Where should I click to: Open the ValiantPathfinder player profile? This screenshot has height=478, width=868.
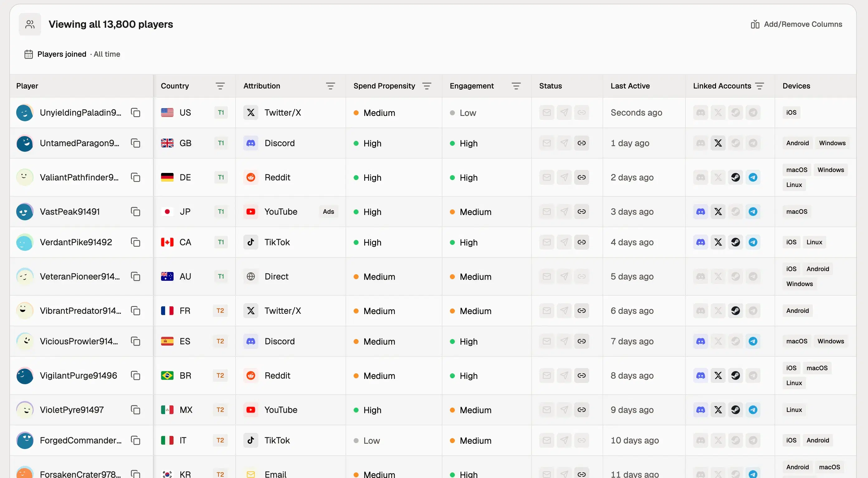click(x=79, y=177)
